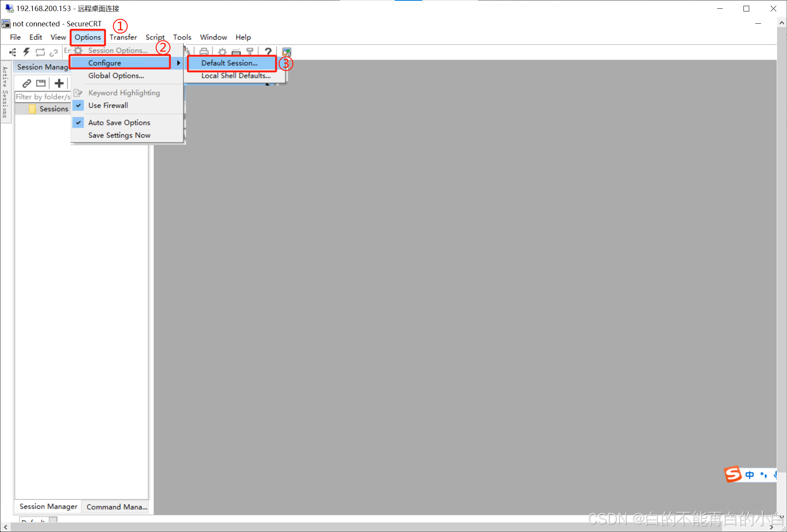This screenshot has height=532, width=787.
Task: Toggle the Use Firewall option
Action: click(108, 105)
